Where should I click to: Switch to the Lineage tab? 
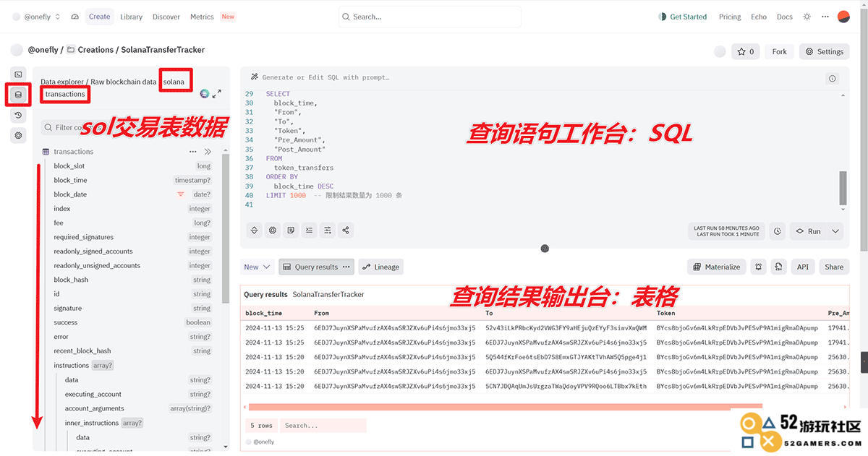[380, 267]
